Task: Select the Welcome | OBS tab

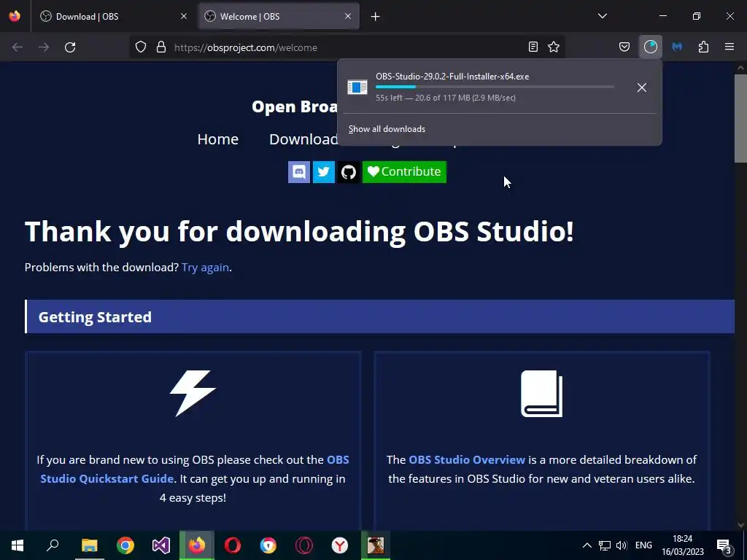Action: tap(279, 16)
